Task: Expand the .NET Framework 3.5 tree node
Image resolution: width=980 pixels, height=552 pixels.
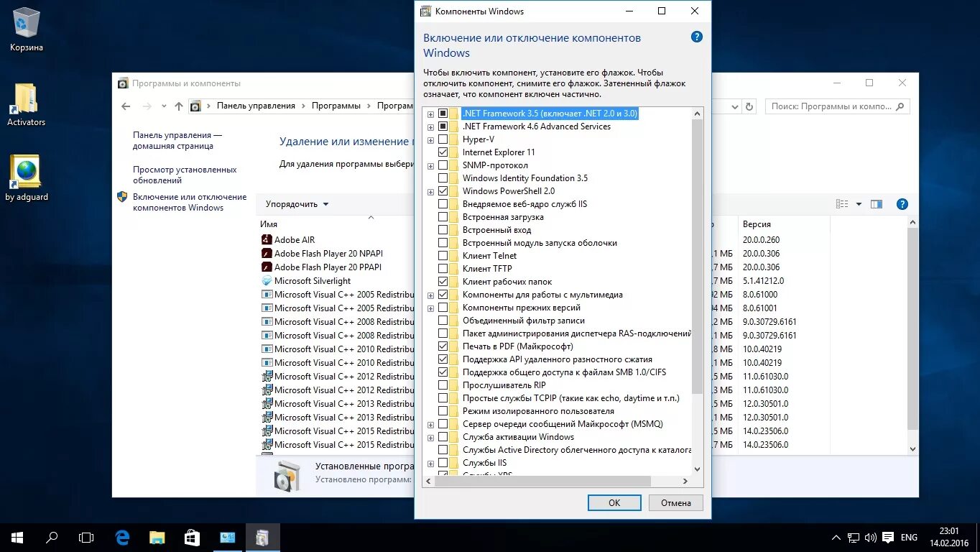Action: tap(431, 114)
